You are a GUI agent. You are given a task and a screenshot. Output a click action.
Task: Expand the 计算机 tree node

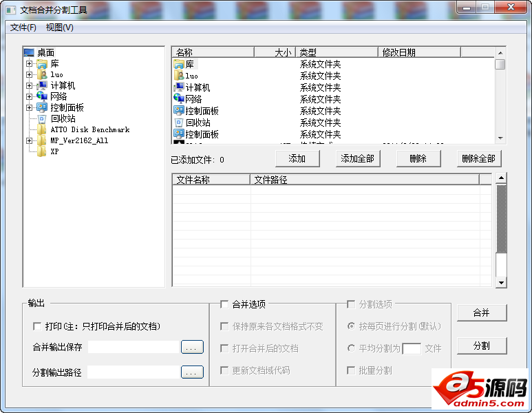29,85
